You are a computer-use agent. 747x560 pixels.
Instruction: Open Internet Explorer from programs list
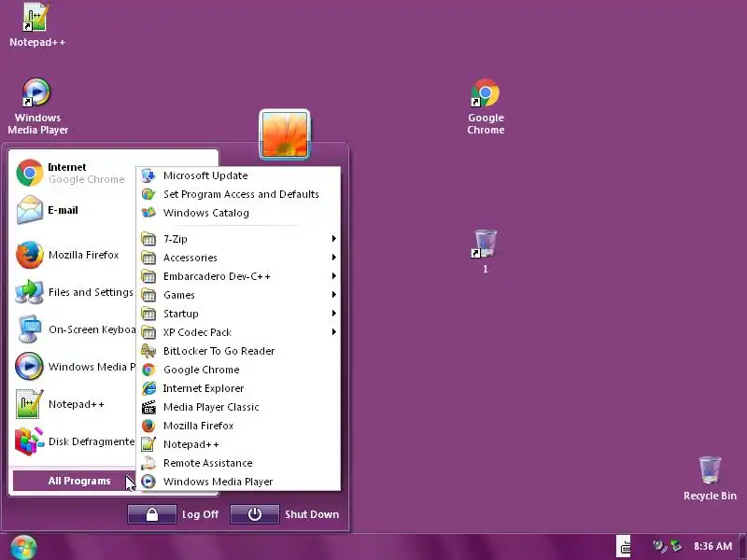pyautogui.click(x=238, y=388)
